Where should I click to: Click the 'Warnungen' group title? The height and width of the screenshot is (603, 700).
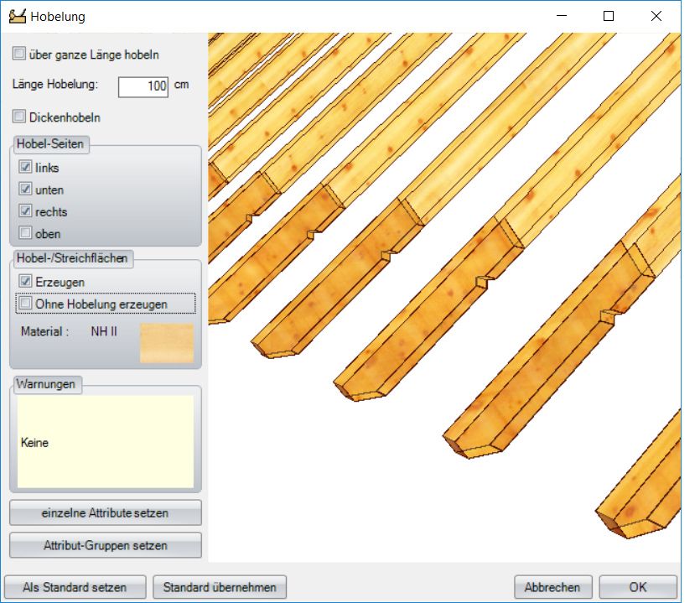45,384
